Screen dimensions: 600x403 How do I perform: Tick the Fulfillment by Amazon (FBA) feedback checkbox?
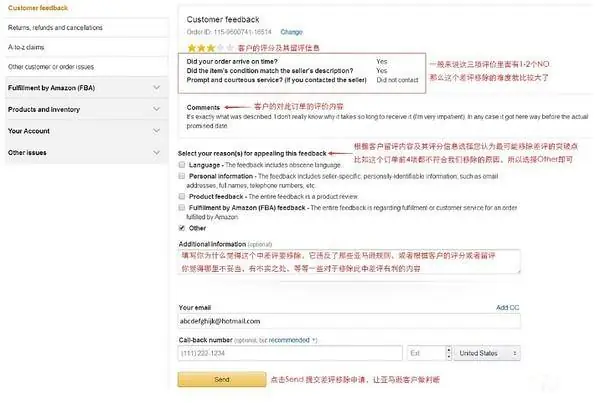click(x=182, y=207)
